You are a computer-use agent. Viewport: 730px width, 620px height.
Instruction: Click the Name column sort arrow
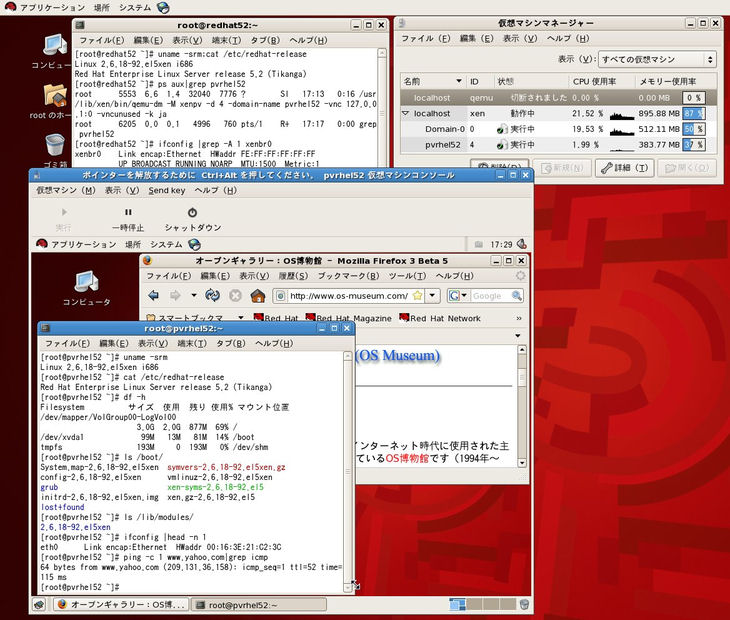click(x=459, y=81)
